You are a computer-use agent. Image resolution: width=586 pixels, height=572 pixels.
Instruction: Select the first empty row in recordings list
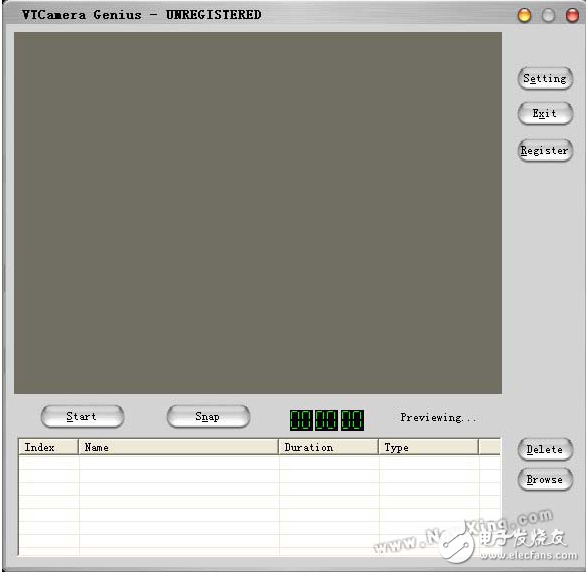pos(259,462)
